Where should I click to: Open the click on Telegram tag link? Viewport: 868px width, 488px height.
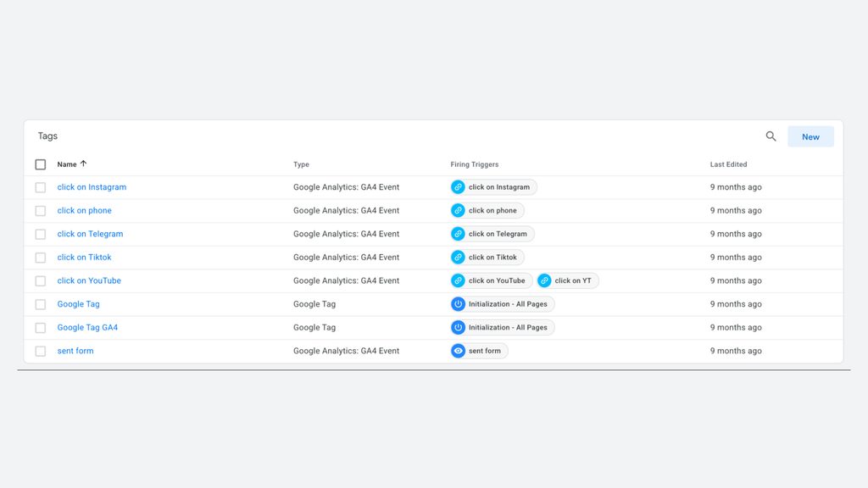[x=90, y=234]
